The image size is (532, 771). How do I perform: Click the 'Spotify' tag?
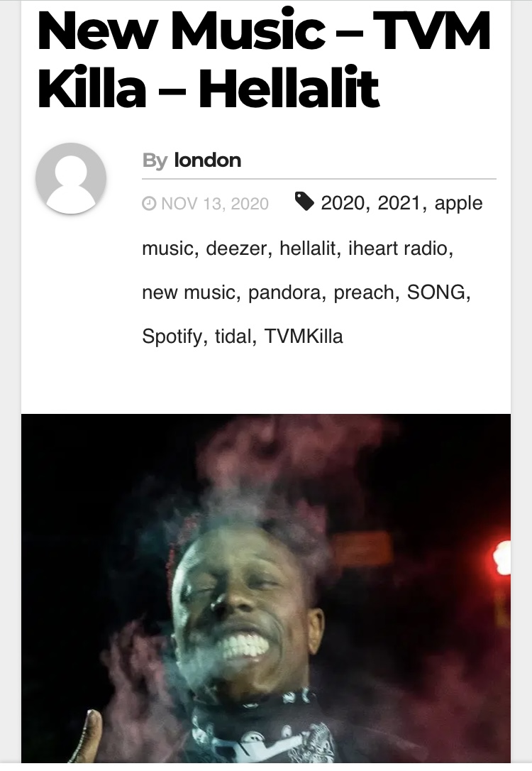click(x=172, y=337)
